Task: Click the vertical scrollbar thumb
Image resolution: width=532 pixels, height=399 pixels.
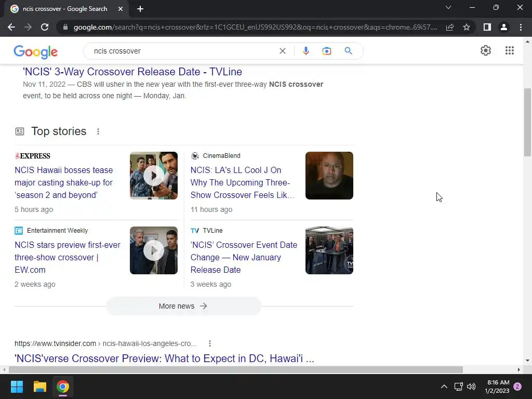Action: coord(527,122)
